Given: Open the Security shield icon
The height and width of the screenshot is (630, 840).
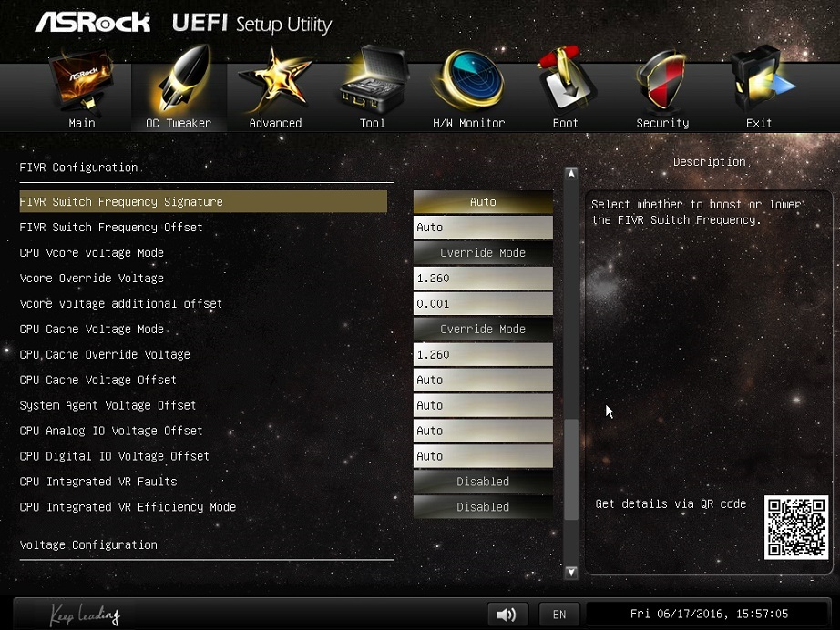Looking at the screenshot, I should click(x=662, y=80).
